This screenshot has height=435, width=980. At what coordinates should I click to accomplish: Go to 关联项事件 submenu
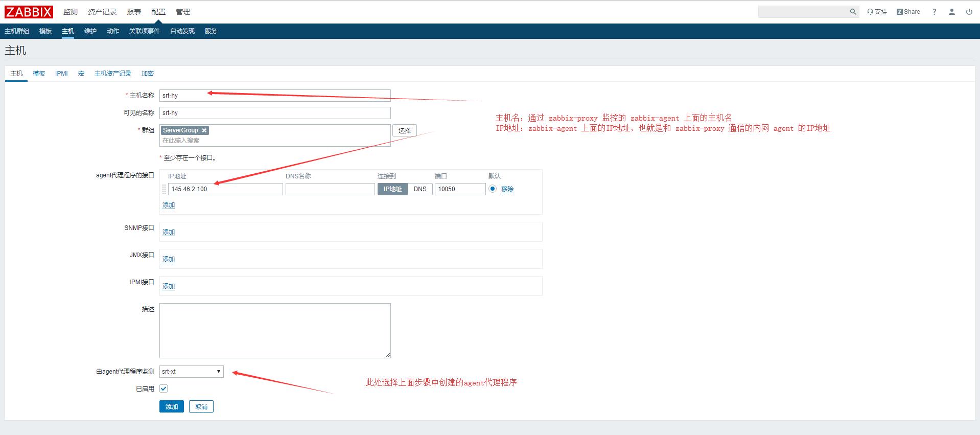tap(145, 31)
